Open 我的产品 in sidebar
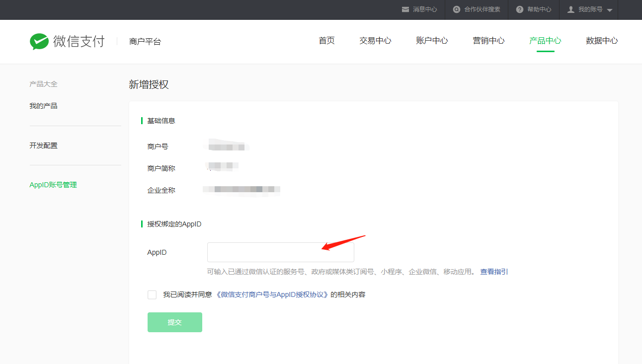This screenshot has width=642, height=364. click(43, 106)
